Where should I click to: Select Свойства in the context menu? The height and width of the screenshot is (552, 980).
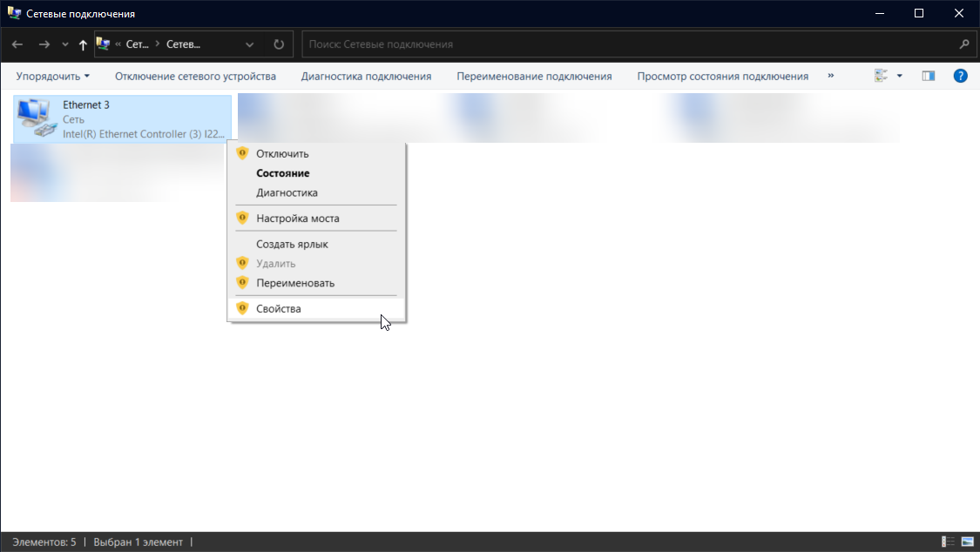[279, 308]
